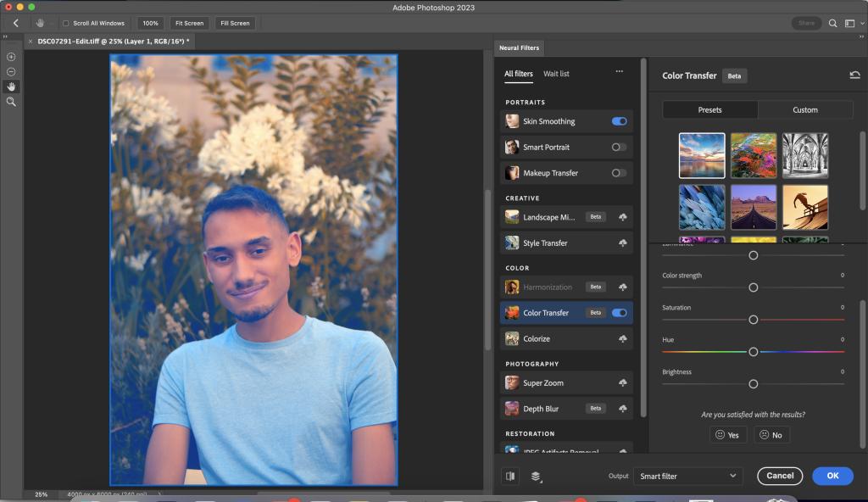Click the Makeup Transfer filter thumbnail icon
The height and width of the screenshot is (502, 868).
click(x=512, y=173)
